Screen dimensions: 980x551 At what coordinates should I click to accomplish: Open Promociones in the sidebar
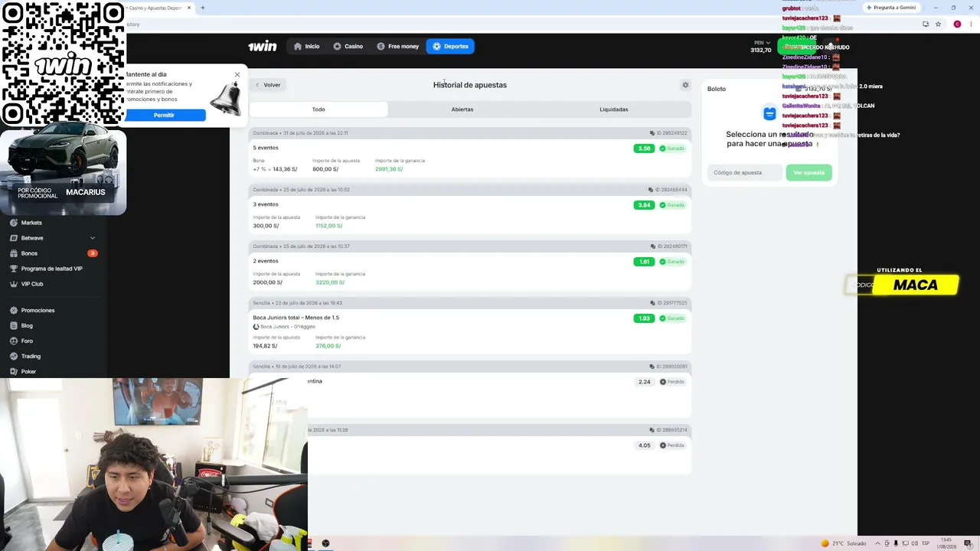click(x=38, y=310)
